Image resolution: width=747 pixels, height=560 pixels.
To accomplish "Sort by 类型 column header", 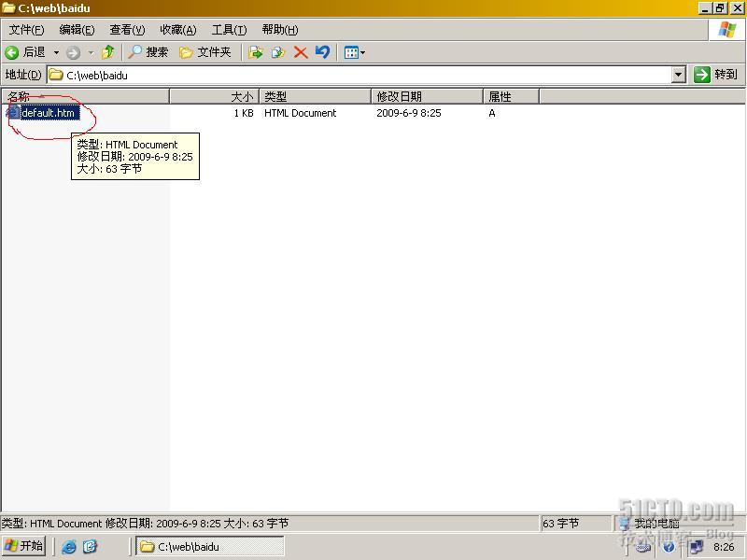I will point(316,97).
